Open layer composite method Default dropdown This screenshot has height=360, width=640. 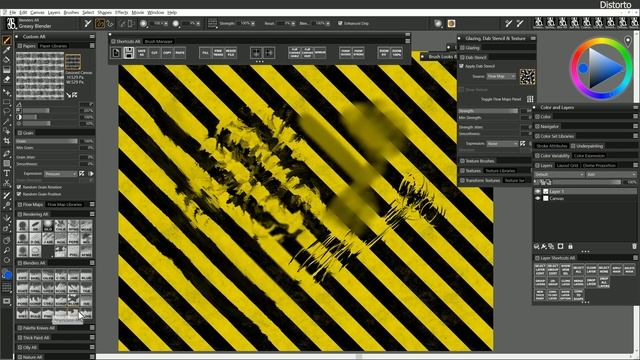559,174
